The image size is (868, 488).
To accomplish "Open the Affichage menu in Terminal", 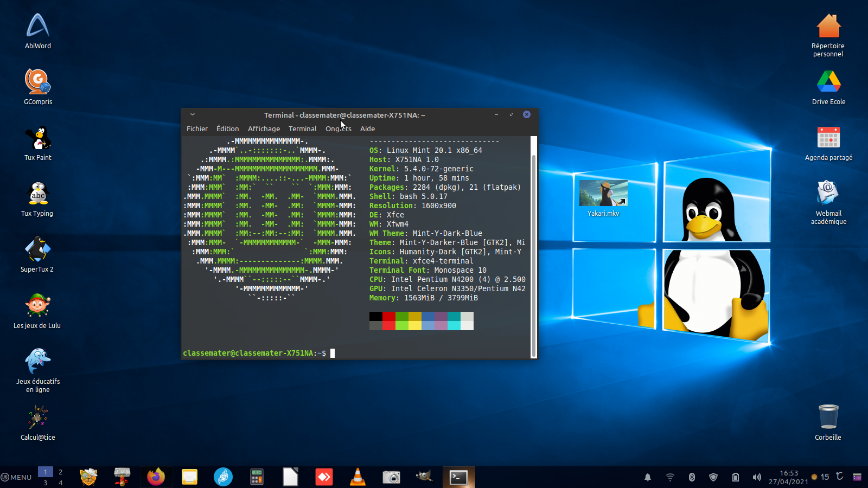I will pos(264,129).
